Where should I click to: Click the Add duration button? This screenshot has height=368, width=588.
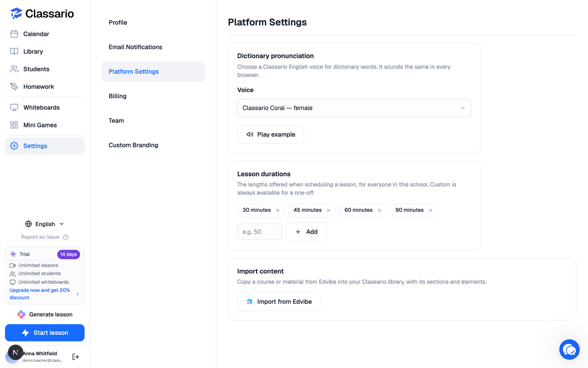(305, 232)
